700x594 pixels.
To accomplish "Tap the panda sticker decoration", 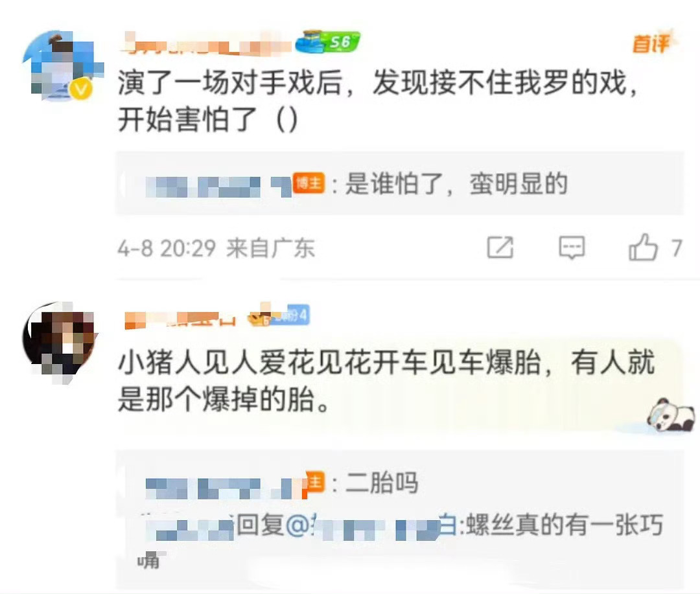I will [671, 415].
